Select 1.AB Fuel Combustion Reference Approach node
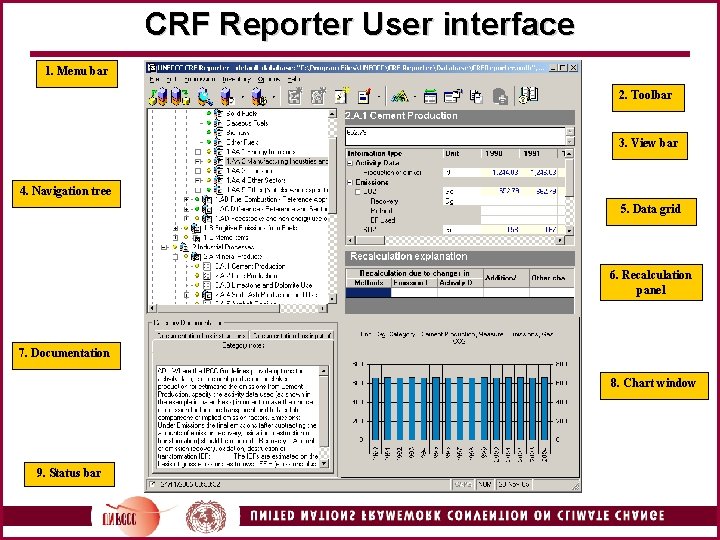The width and height of the screenshot is (720, 540). [x=271, y=199]
